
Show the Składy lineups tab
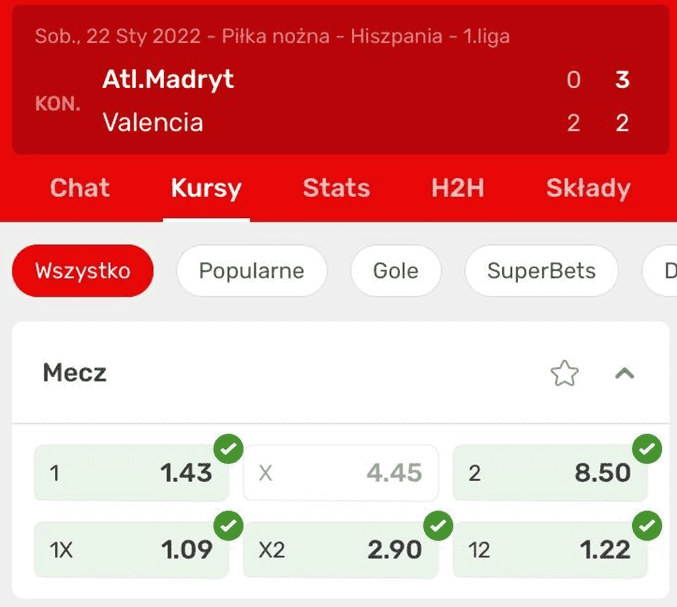coord(588,188)
